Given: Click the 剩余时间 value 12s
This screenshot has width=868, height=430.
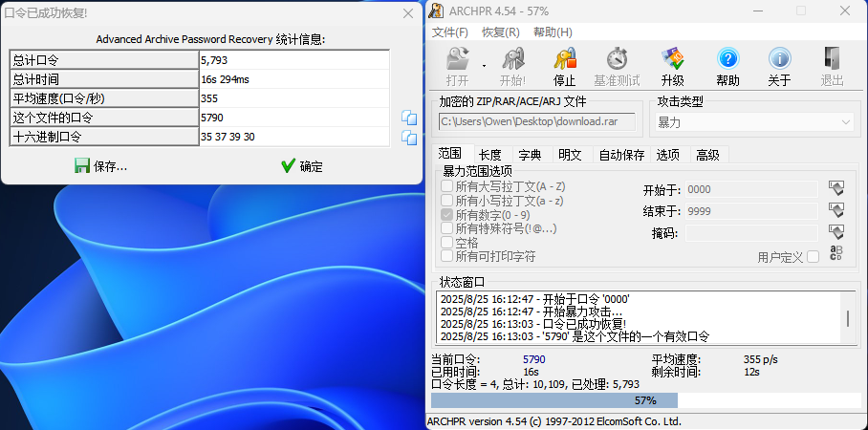Looking at the screenshot, I should point(751,372).
